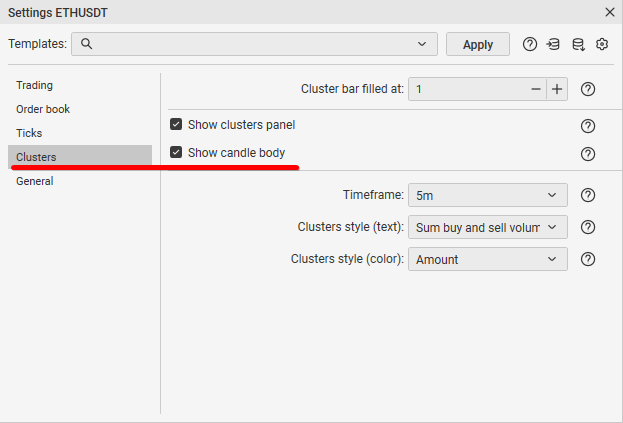Open help for Timeframe setting

pyautogui.click(x=588, y=195)
